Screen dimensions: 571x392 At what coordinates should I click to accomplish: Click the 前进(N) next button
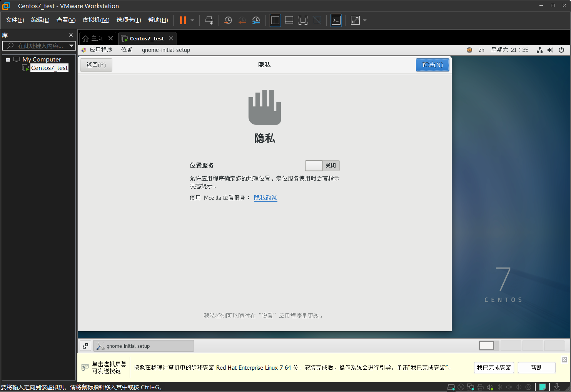(x=432, y=65)
